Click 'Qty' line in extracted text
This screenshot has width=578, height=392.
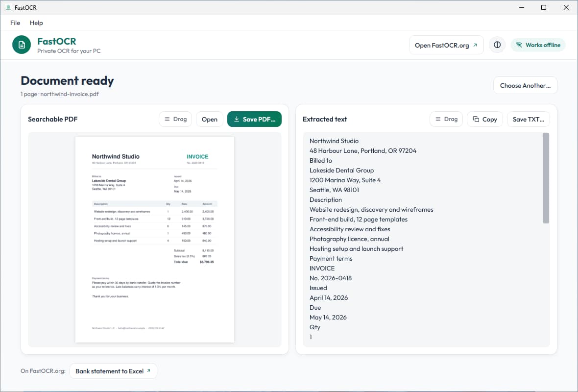(315, 327)
